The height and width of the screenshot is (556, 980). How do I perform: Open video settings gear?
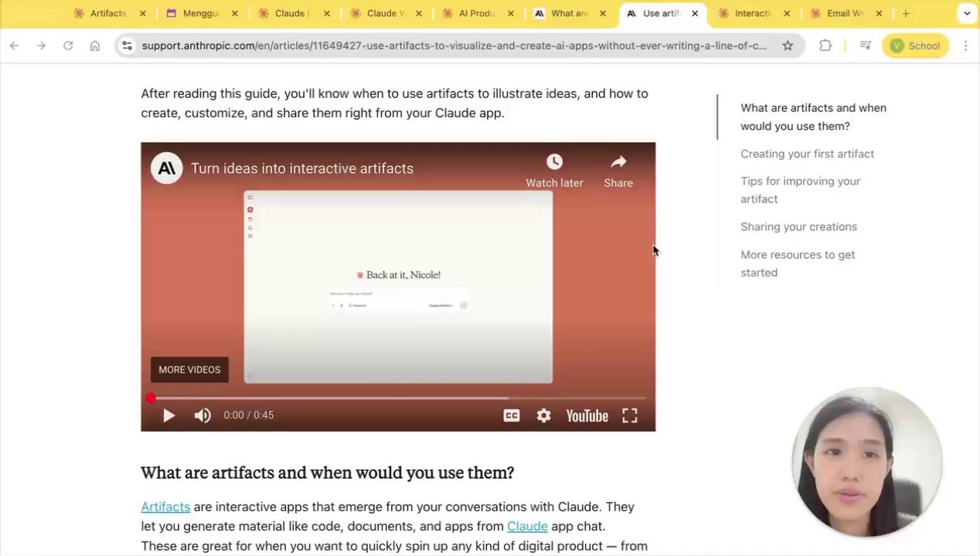point(544,415)
